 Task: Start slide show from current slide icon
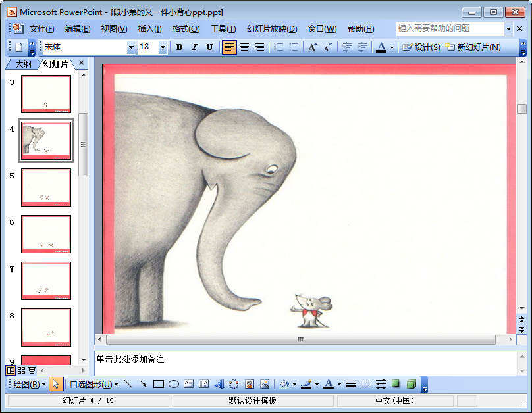[x=32, y=370]
